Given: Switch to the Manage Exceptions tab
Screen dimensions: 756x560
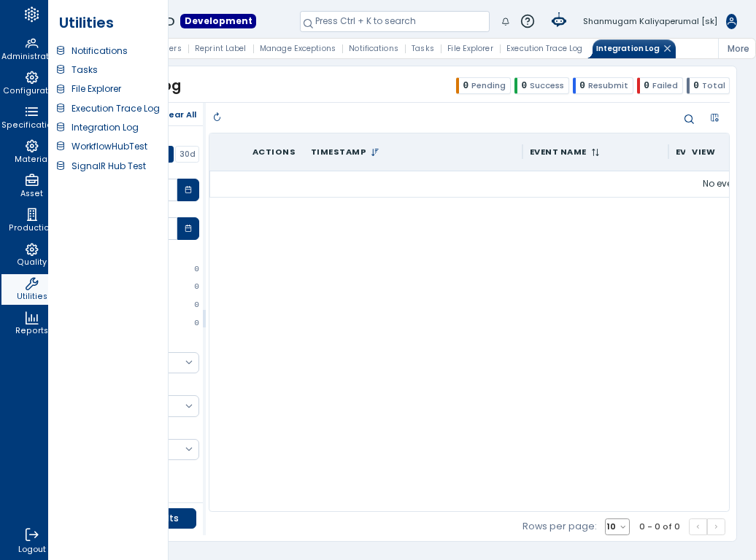Looking at the screenshot, I should point(298,48).
